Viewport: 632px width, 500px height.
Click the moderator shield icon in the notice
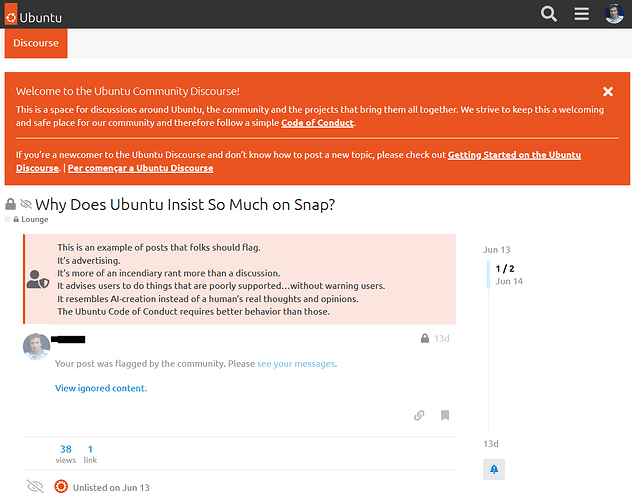38,279
